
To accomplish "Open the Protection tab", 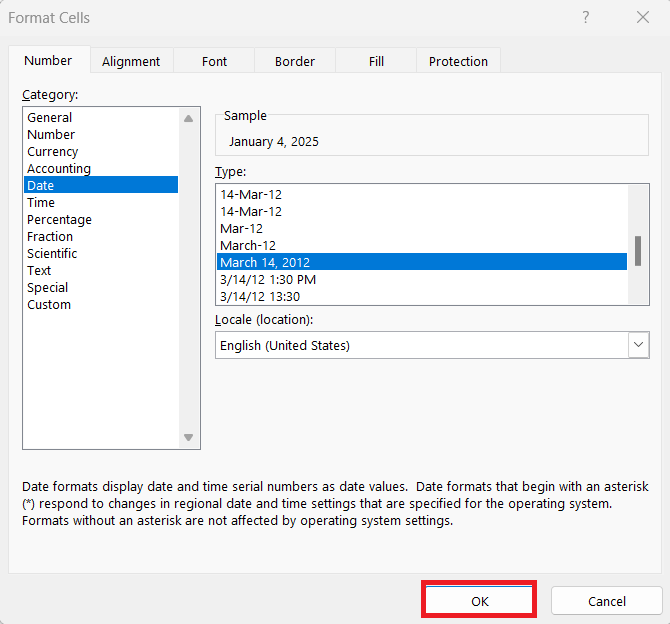I will tap(458, 62).
